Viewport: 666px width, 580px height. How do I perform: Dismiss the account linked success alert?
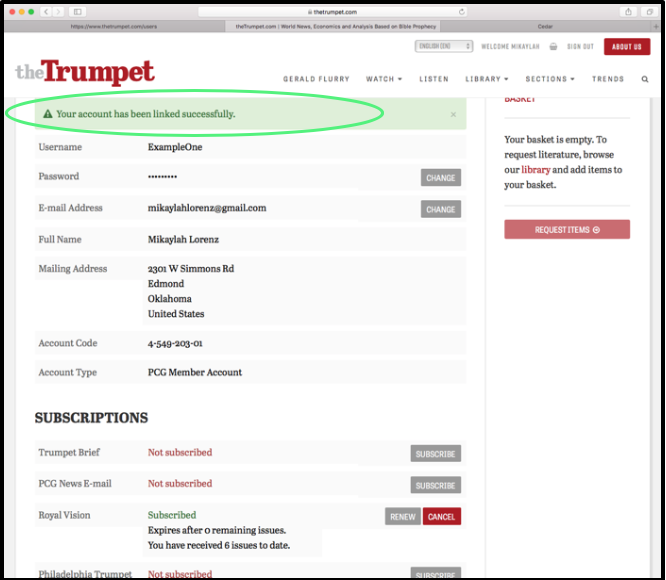tap(453, 114)
